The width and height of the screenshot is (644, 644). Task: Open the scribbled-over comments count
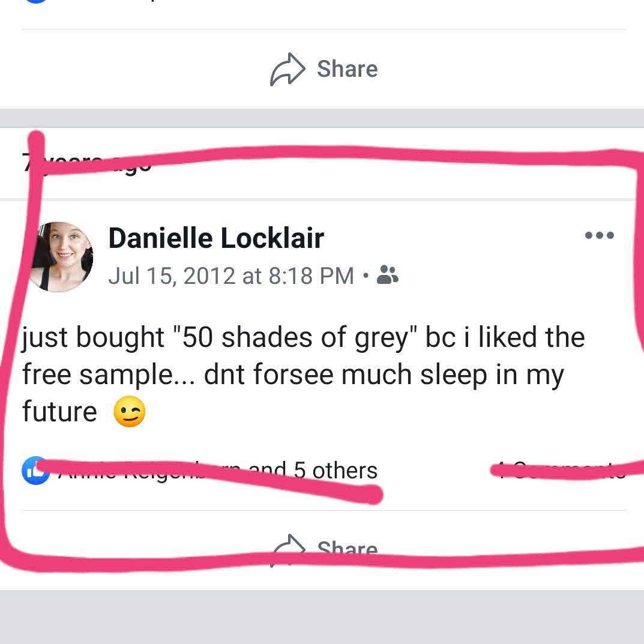click(x=558, y=470)
